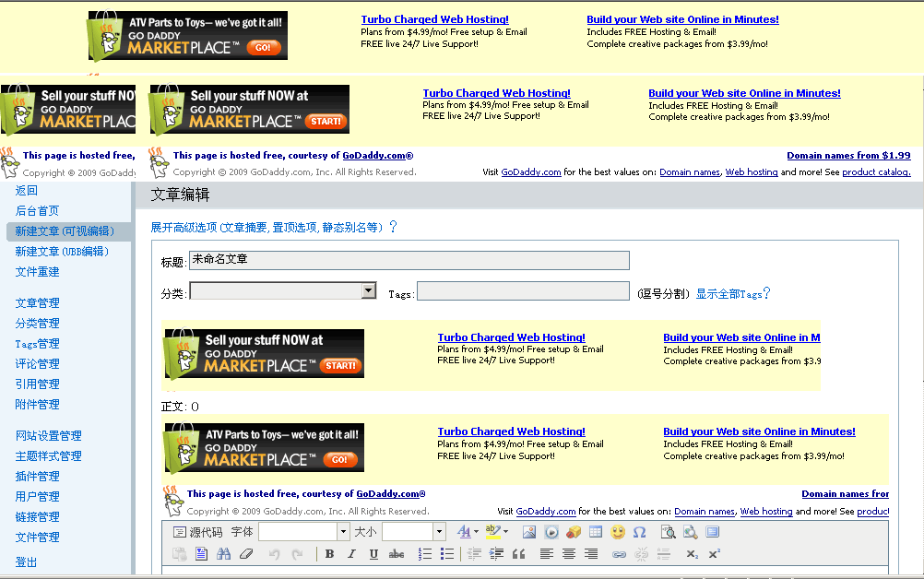Open 文章管理 in the sidebar
The height and width of the screenshot is (579, 924).
(38, 303)
